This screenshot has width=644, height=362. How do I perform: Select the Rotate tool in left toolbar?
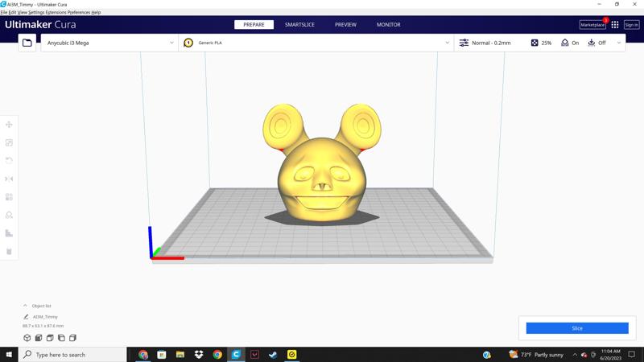9,160
